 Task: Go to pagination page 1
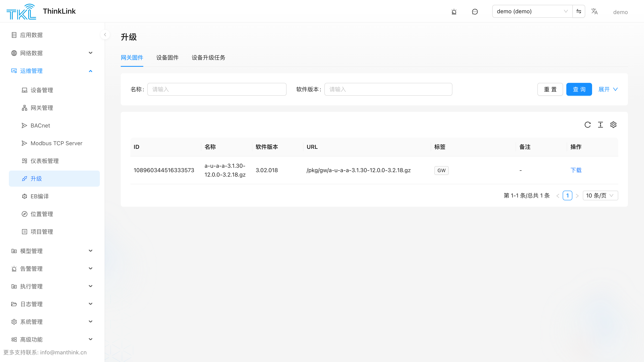point(568,196)
